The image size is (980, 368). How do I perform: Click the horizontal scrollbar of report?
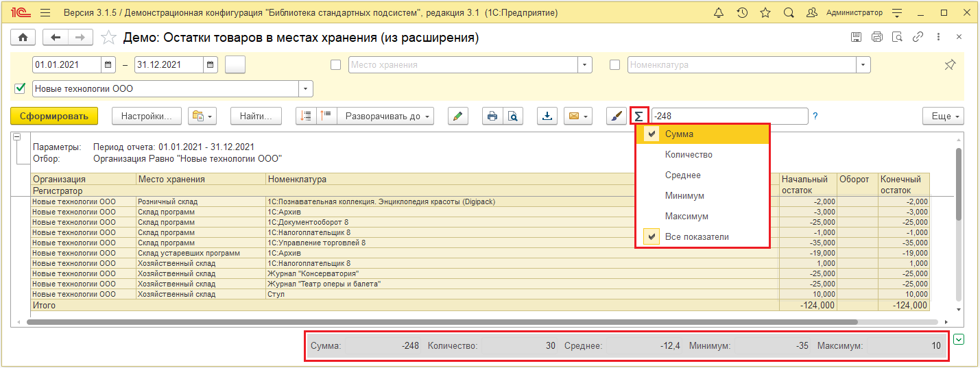[442, 321]
